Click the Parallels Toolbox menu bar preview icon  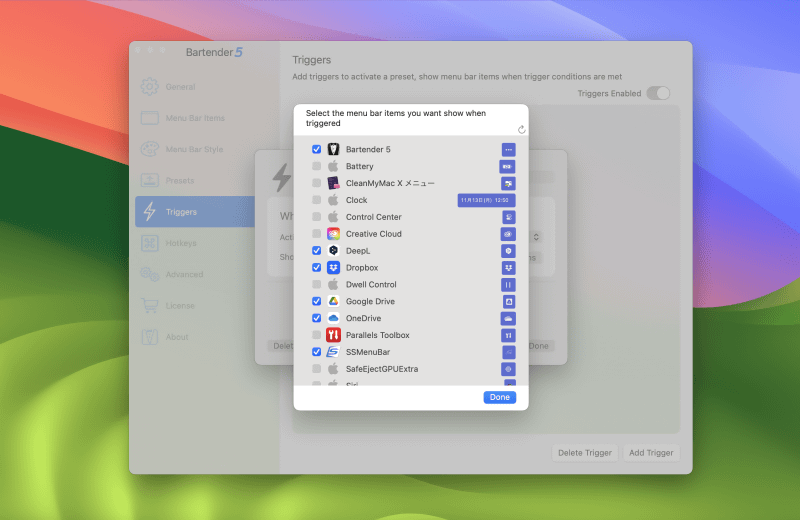[508, 335]
